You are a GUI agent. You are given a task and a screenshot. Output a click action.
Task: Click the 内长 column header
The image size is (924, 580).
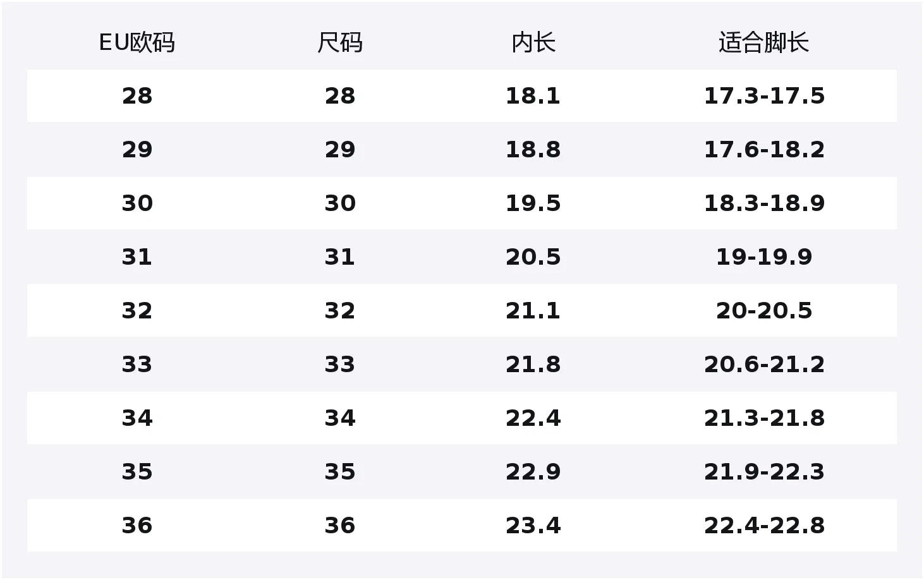coord(533,43)
